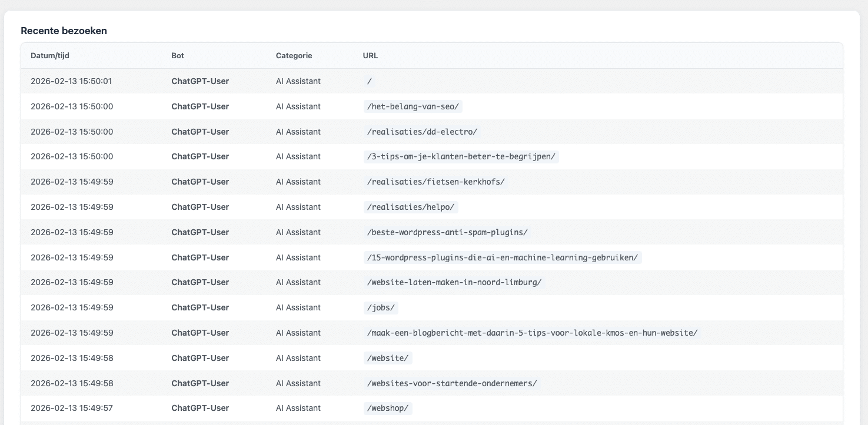The image size is (868, 425).
Task: Select the /webshop/ URL entry
Action: tap(387, 409)
